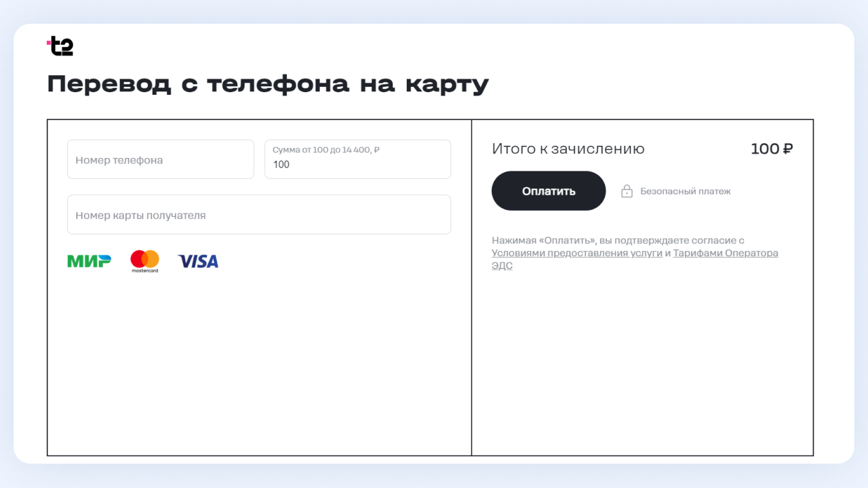Click the МИР payment system logo
The height and width of the screenshot is (488, 868).
coord(89,261)
